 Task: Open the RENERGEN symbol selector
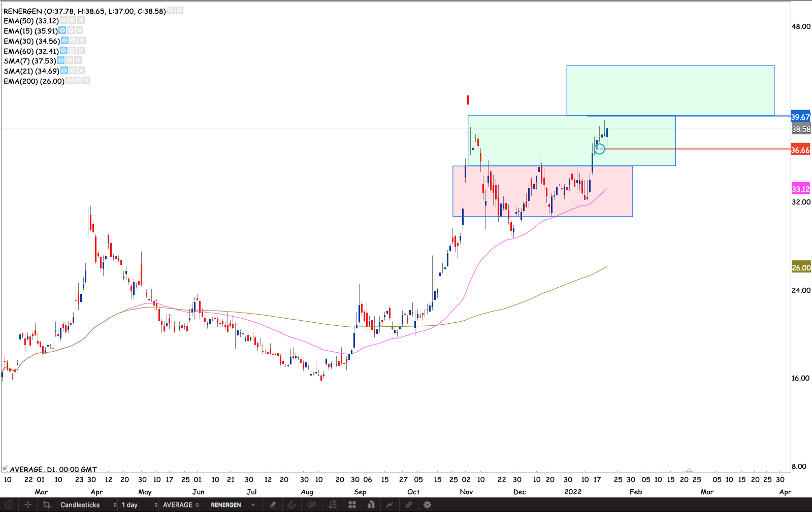click(232, 505)
